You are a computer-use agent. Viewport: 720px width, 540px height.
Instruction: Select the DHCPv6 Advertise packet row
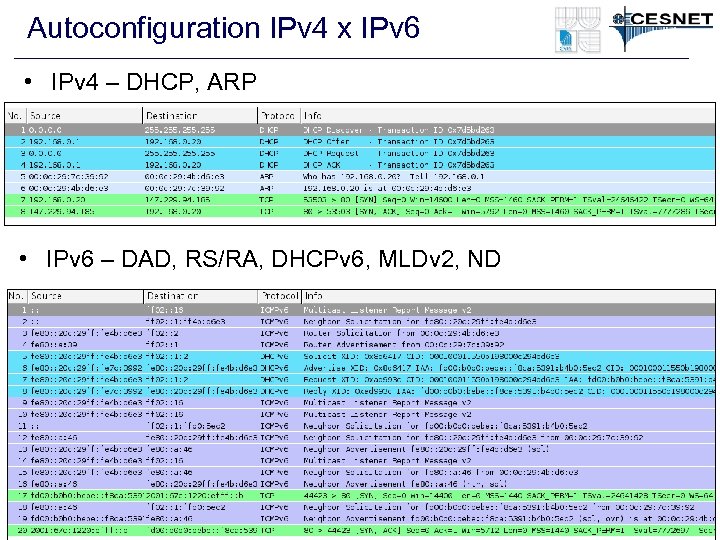[x=361, y=368]
